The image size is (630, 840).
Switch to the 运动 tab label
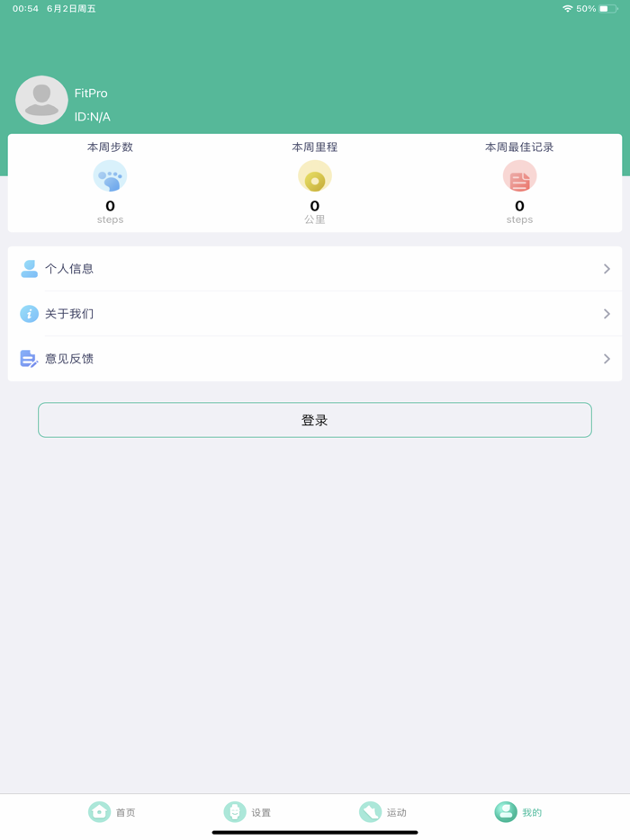pos(397,813)
